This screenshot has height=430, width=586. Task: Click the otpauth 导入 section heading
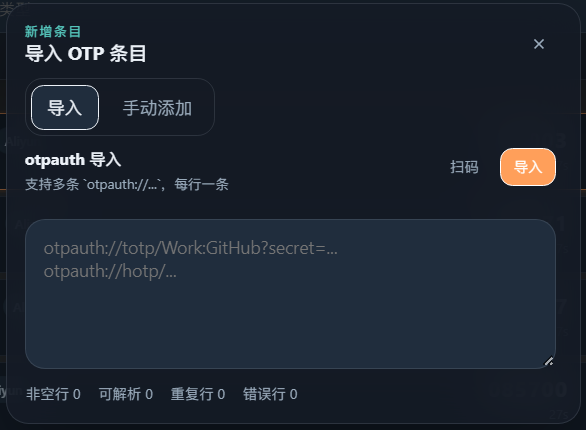[x=73, y=160]
